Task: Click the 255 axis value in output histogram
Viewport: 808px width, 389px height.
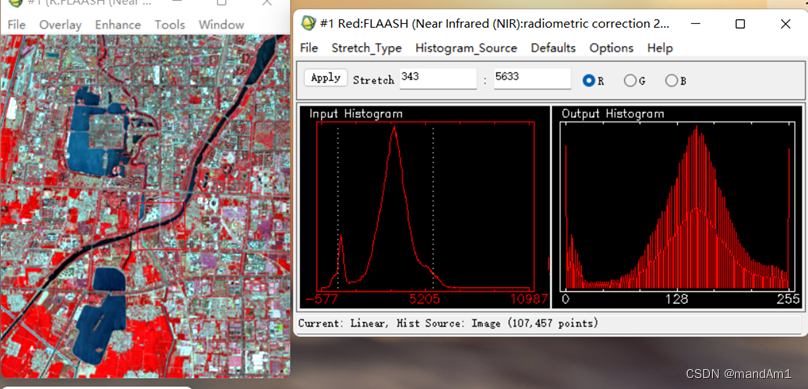Action: [788, 299]
